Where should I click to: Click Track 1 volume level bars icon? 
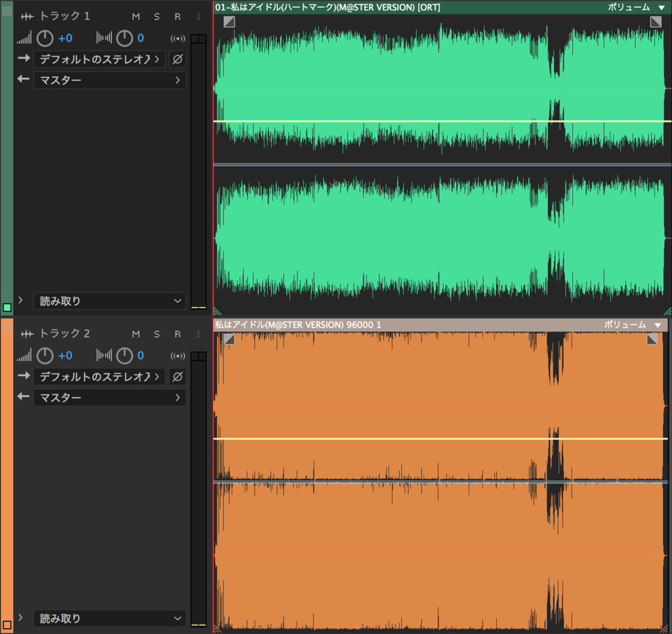click(x=24, y=38)
